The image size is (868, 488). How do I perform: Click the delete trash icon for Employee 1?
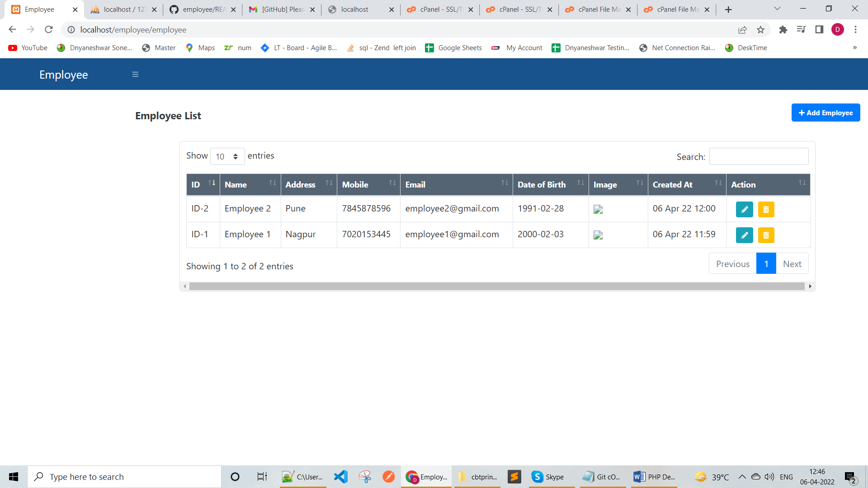(x=766, y=235)
